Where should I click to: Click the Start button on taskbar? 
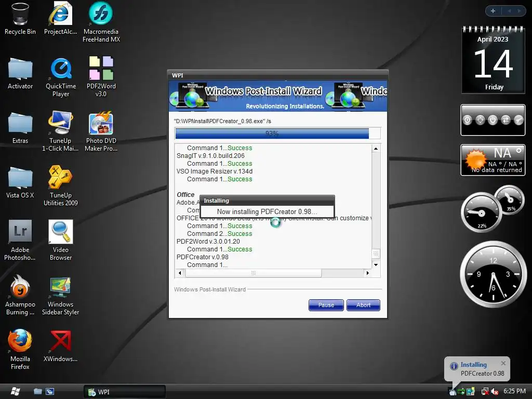click(16, 391)
